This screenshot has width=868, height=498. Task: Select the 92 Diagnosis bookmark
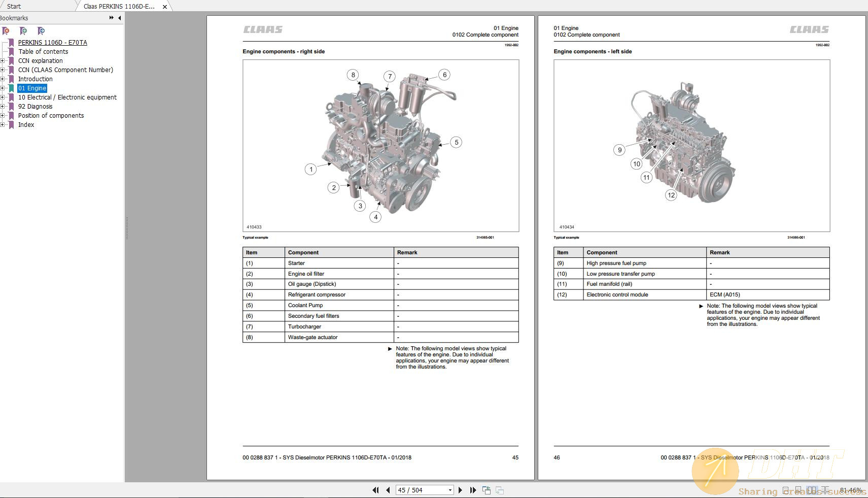(36, 107)
